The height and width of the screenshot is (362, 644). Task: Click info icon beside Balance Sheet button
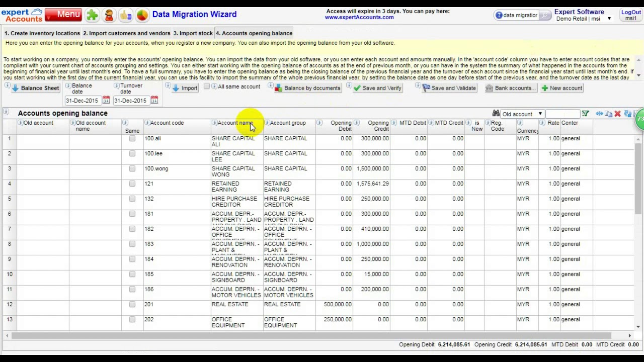[x=7, y=86]
